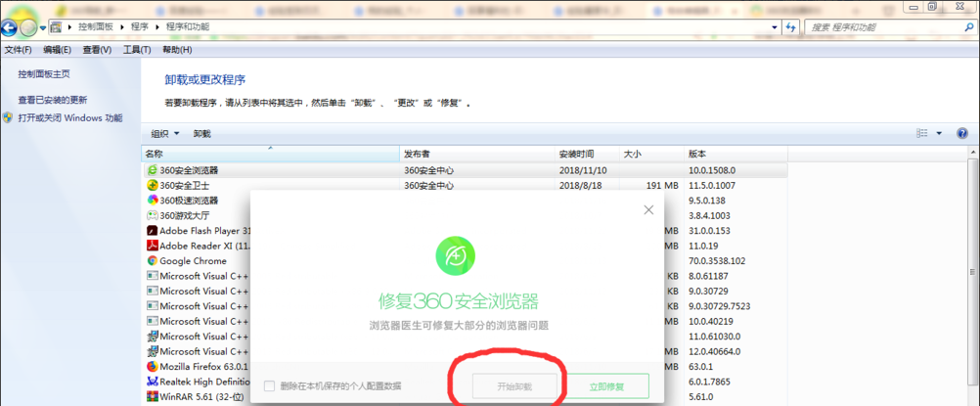Open the 文件(F) menu
The height and width of the screenshot is (406, 980).
point(19,50)
